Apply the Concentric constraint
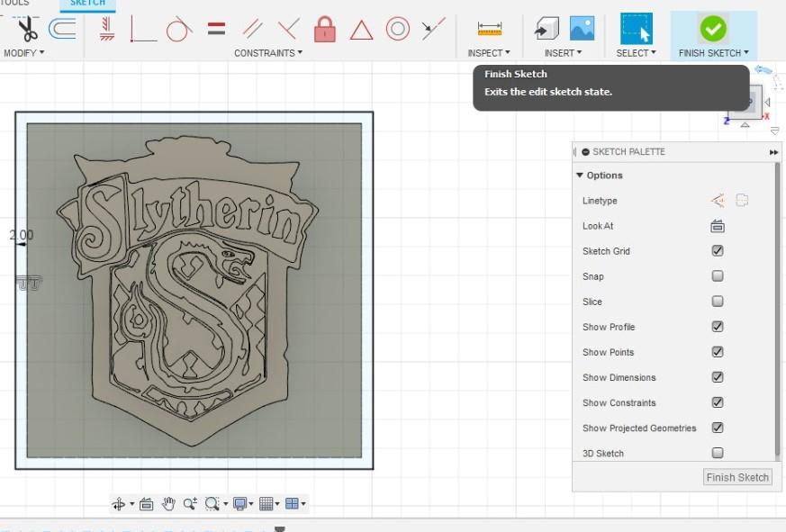This screenshot has width=786, height=532. (x=398, y=29)
